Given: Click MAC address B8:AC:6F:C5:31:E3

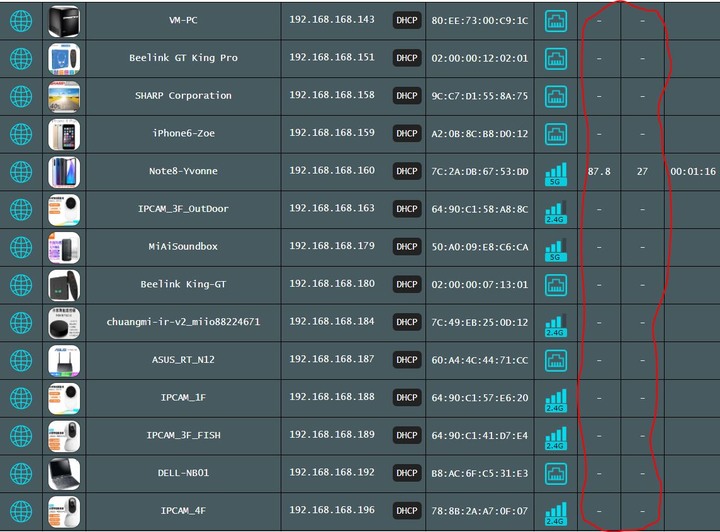Looking at the screenshot, I should (x=480, y=473).
